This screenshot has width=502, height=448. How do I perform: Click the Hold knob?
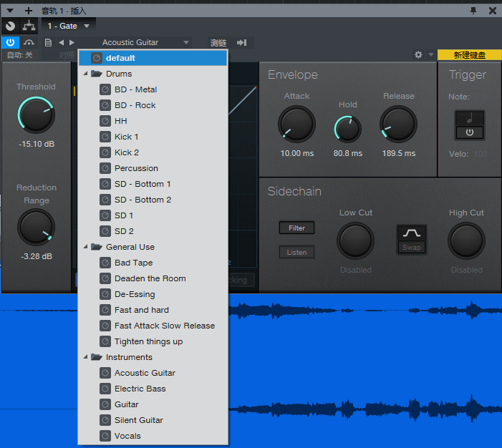pos(348,130)
